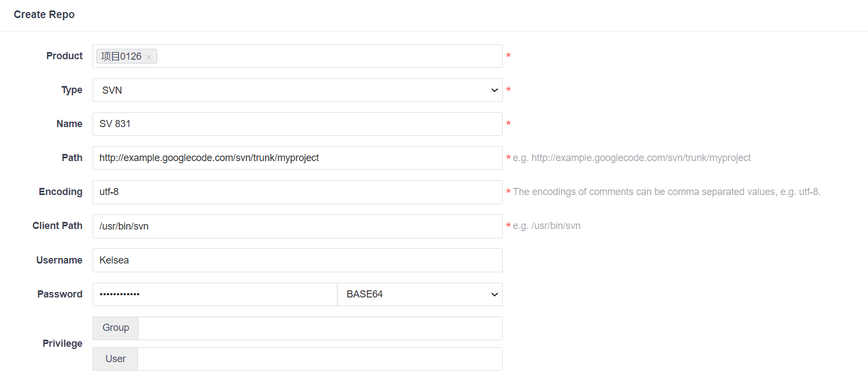The image size is (868, 378).
Task: Click the 项目0126 product chip
Action: pyautogui.click(x=121, y=56)
